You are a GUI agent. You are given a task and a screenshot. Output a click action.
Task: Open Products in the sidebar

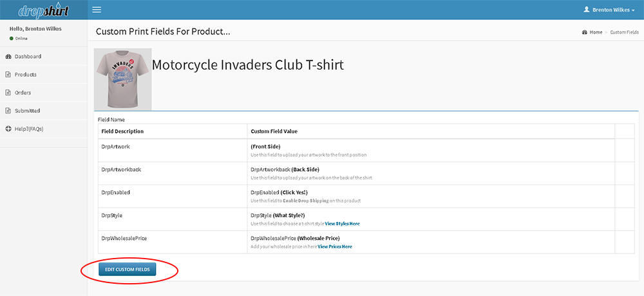tap(44, 74)
